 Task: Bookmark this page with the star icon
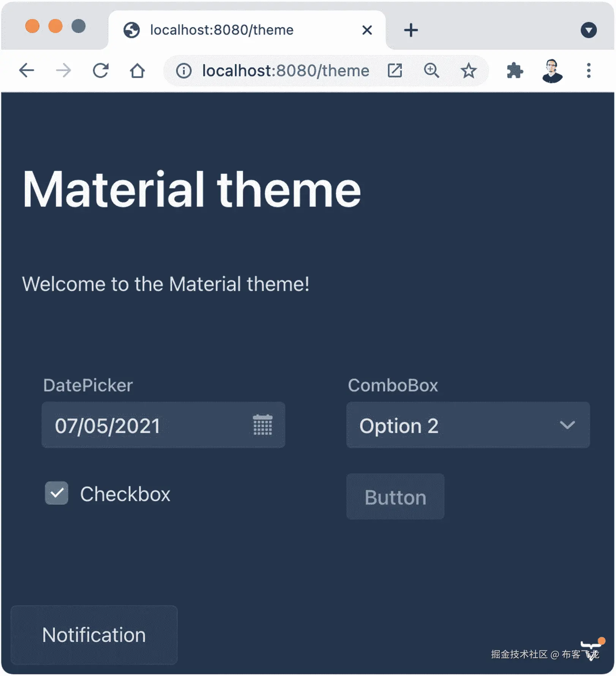tap(468, 71)
